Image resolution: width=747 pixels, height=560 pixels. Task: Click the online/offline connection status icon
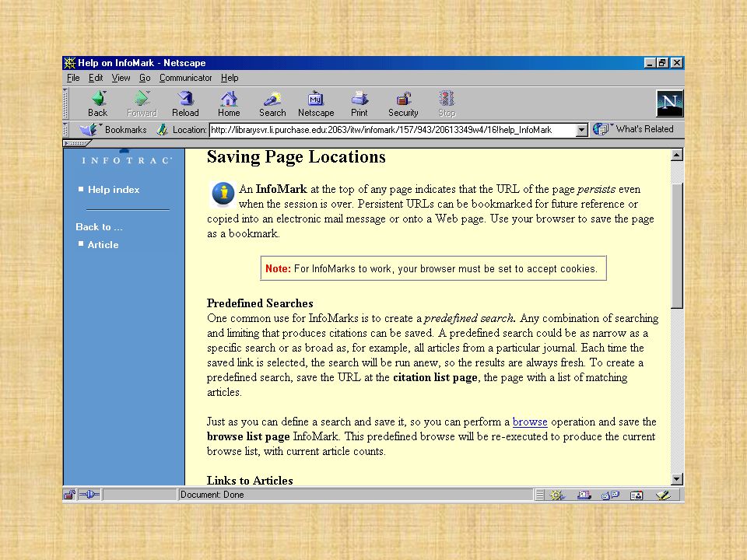point(89,495)
